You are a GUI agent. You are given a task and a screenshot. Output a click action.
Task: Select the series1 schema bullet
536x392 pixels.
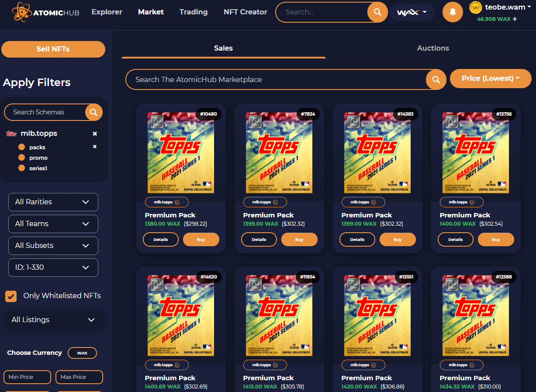pos(21,168)
